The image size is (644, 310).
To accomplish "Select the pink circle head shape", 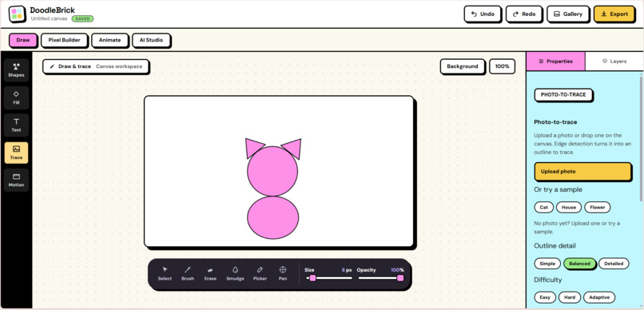I will tap(272, 171).
